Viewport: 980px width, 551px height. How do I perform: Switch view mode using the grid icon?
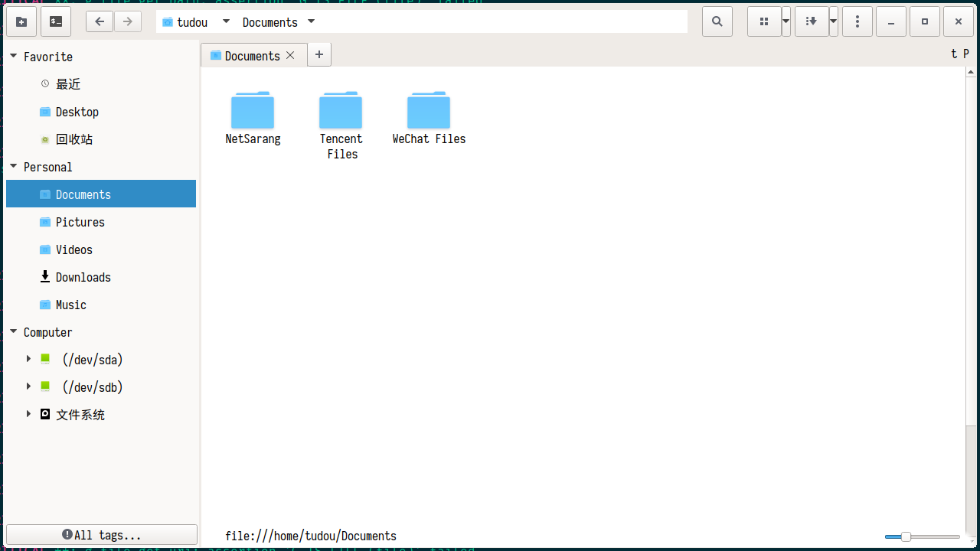point(763,21)
